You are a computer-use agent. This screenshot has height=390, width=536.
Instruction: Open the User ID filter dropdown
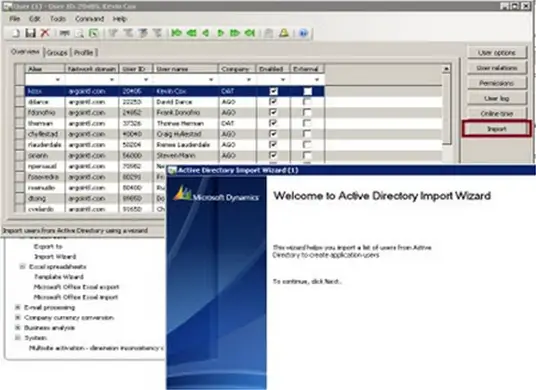[x=146, y=80]
